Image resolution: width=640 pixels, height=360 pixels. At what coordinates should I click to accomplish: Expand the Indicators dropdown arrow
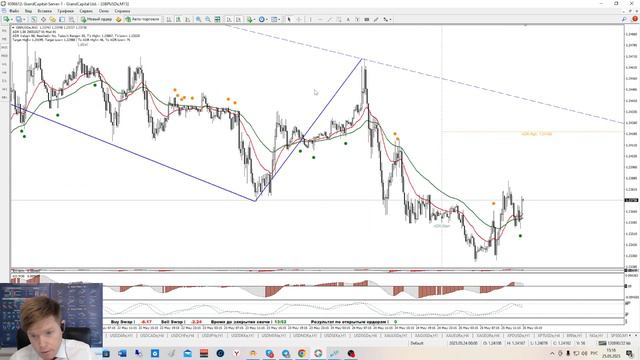click(255, 19)
